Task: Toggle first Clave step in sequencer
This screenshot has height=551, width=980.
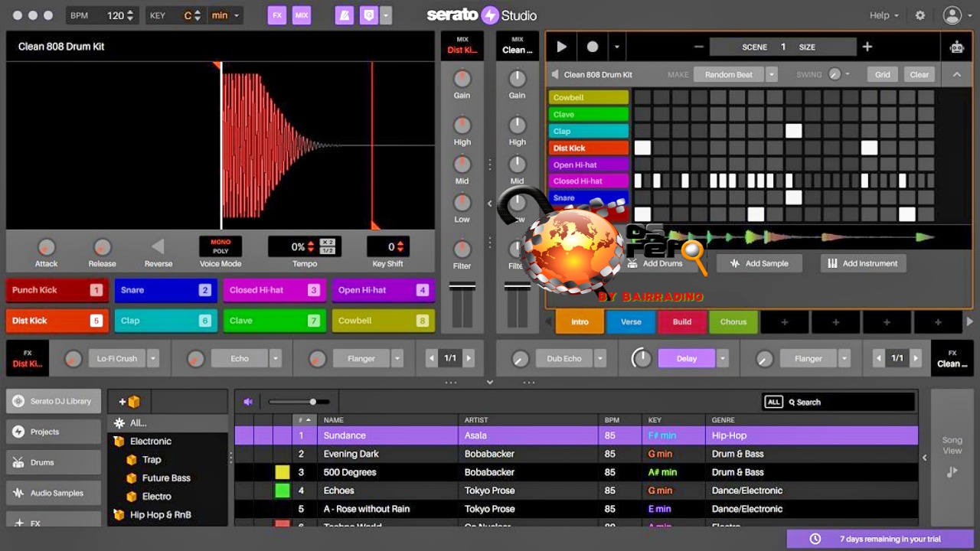Action: pyautogui.click(x=642, y=114)
